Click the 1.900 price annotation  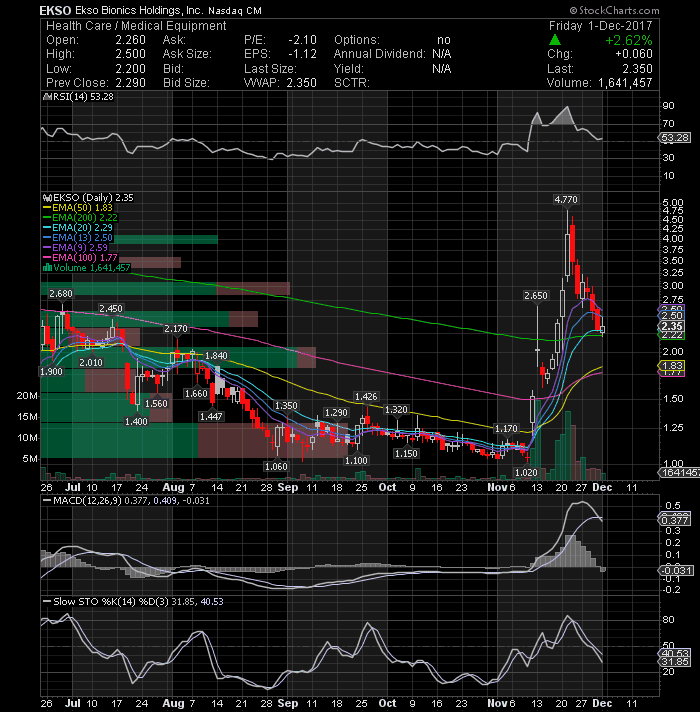click(51, 372)
